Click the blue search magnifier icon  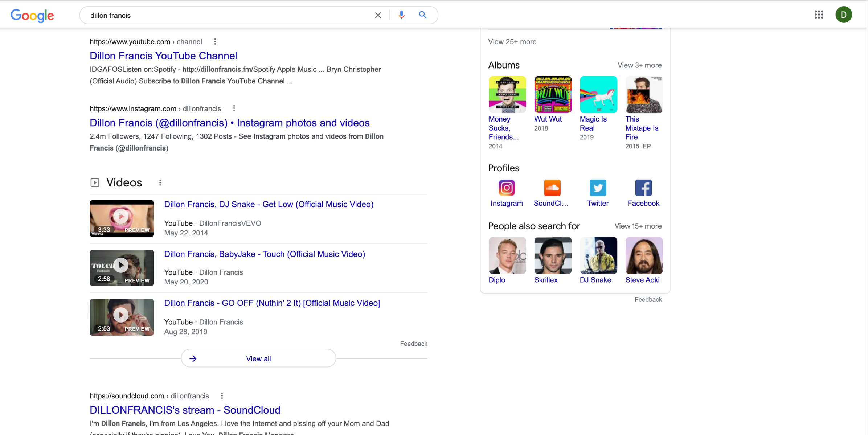pos(422,15)
